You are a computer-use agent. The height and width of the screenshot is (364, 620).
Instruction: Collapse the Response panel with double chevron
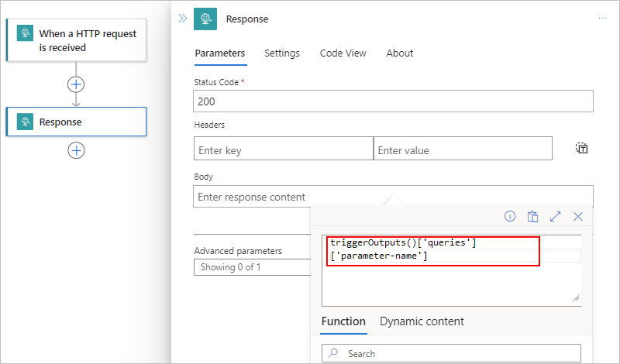tap(182, 18)
